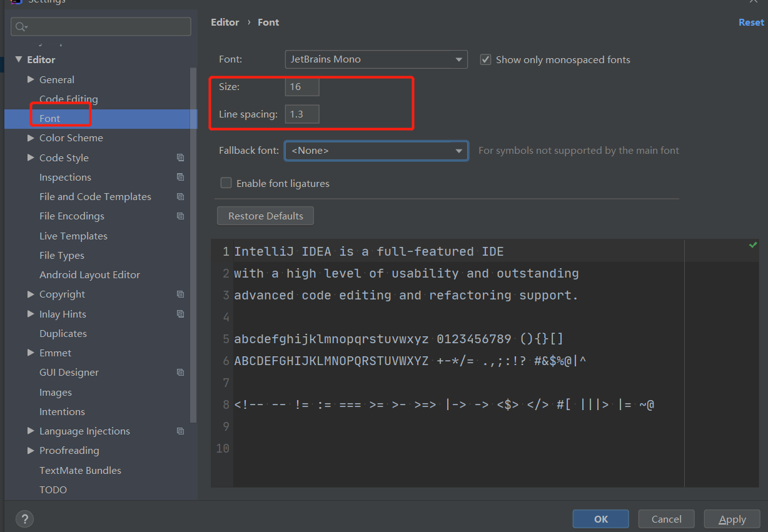Click the help question mark icon
Viewport: 768px width, 532px height.
pyautogui.click(x=24, y=519)
